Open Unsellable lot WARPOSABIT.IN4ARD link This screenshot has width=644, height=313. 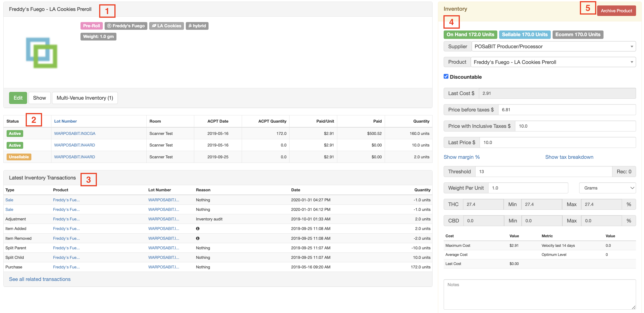(75, 157)
